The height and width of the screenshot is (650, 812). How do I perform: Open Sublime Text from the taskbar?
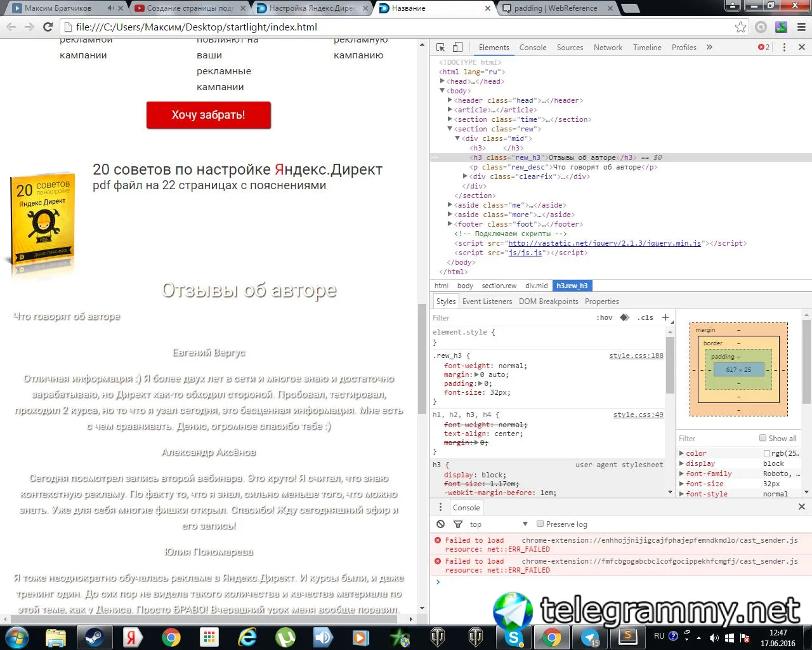pyautogui.click(x=628, y=637)
